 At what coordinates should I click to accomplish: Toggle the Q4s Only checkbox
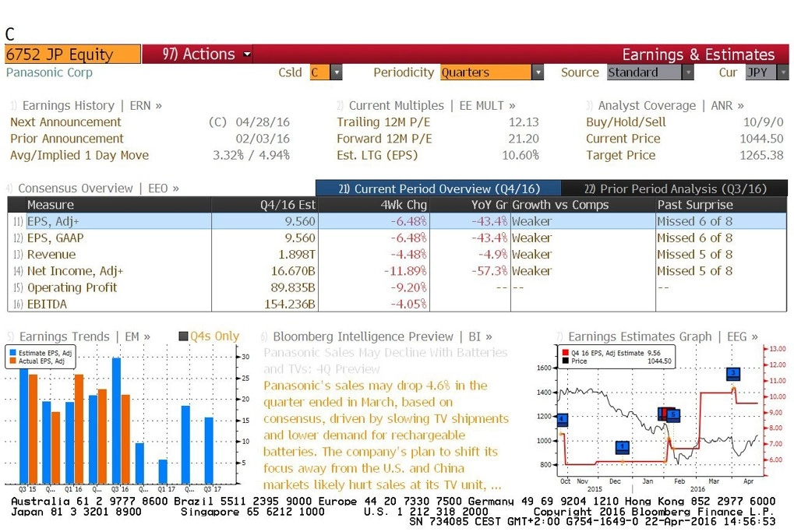click(x=184, y=336)
